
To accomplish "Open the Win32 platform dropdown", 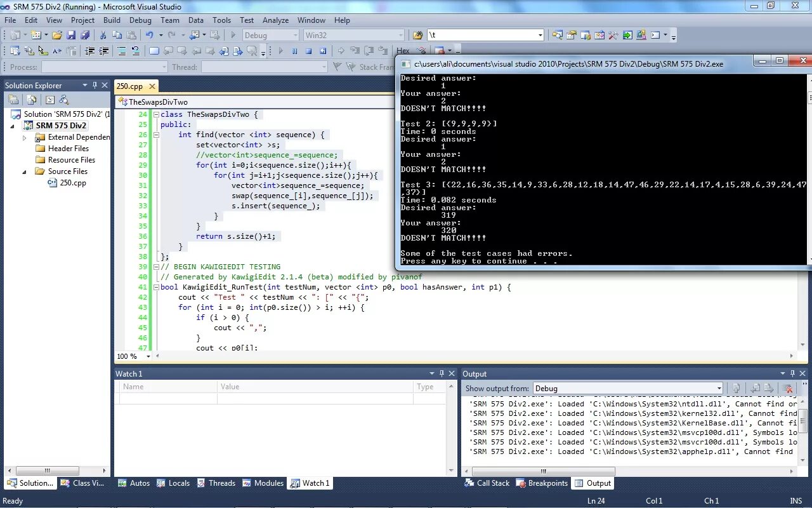I will tap(400, 35).
